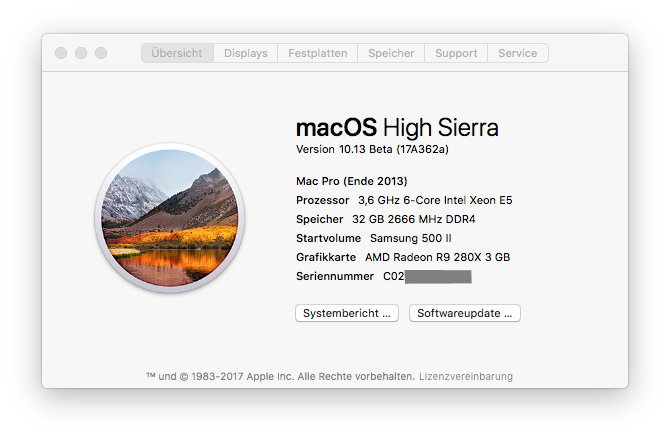Click the zoom button in the title bar
Image resolution: width=670 pixels, height=438 pixels.
click(x=100, y=53)
